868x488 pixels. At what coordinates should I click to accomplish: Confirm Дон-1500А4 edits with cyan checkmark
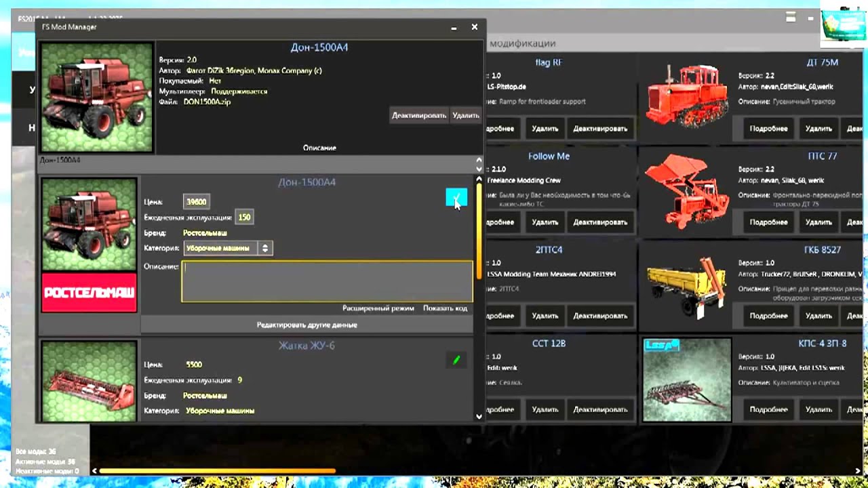point(456,197)
